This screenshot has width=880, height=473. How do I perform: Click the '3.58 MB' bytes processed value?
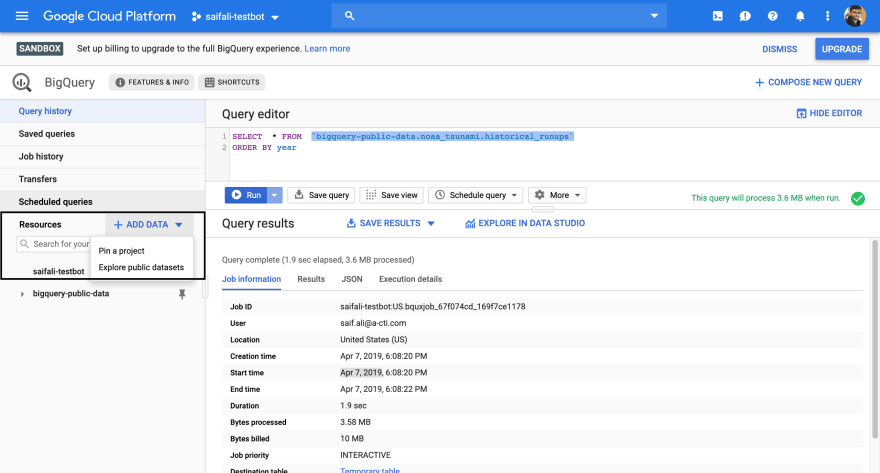355,422
